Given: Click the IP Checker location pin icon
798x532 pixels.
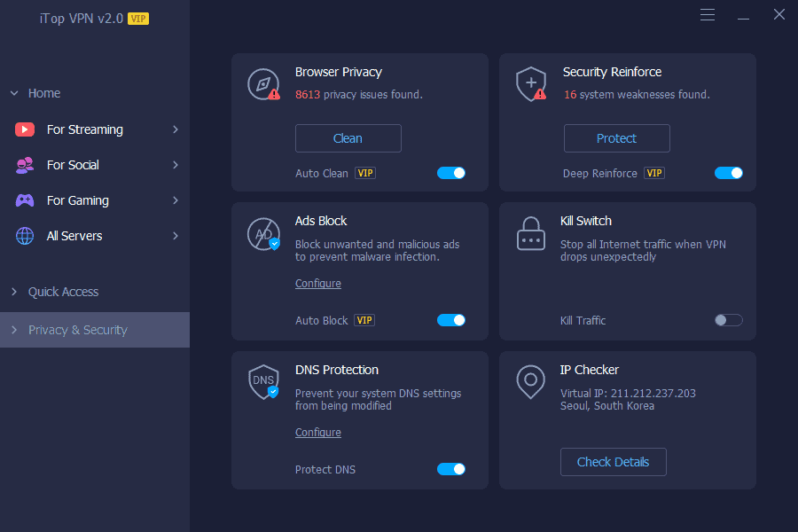Looking at the screenshot, I should pyautogui.click(x=531, y=381).
